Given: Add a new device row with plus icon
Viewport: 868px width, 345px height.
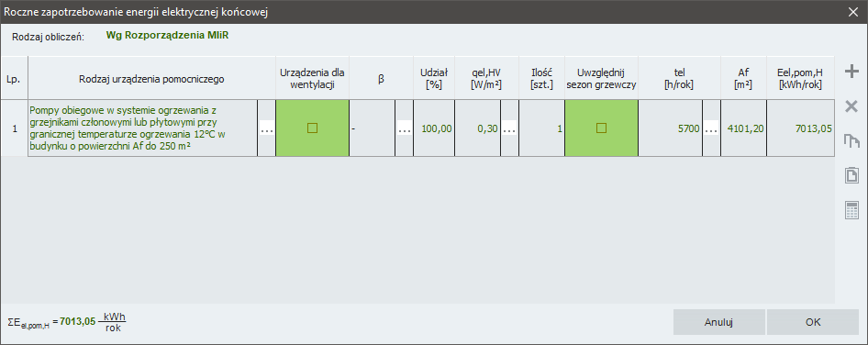Looking at the screenshot, I should pyautogui.click(x=851, y=72).
